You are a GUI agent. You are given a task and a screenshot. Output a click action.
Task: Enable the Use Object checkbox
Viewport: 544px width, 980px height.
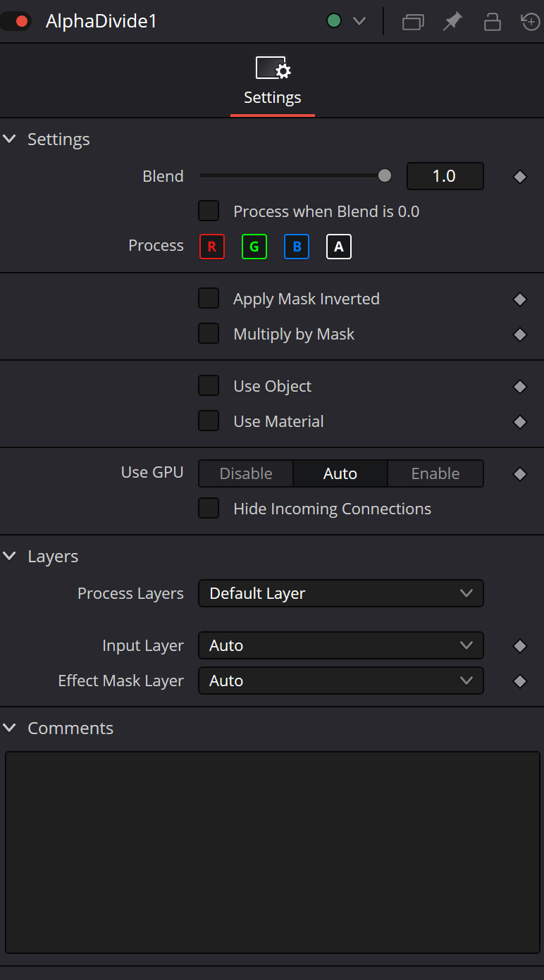point(209,386)
